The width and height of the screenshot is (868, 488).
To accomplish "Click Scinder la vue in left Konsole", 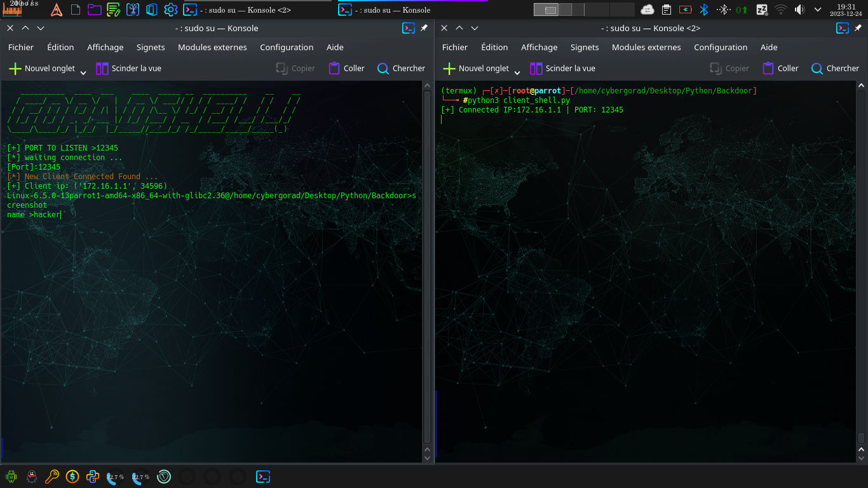I will (128, 69).
